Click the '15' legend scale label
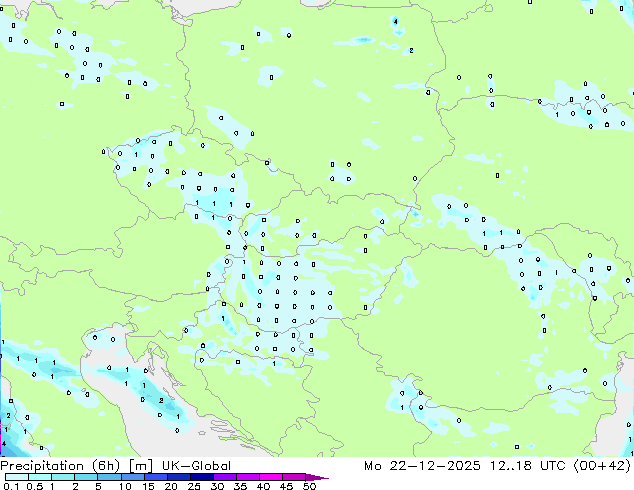 [x=148, y=486]
